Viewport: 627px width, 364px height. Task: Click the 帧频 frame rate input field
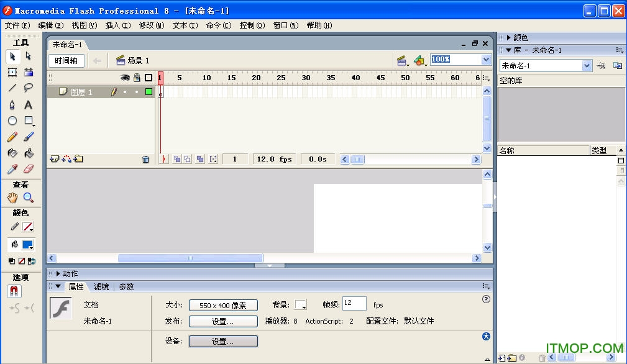pos(354,303)
